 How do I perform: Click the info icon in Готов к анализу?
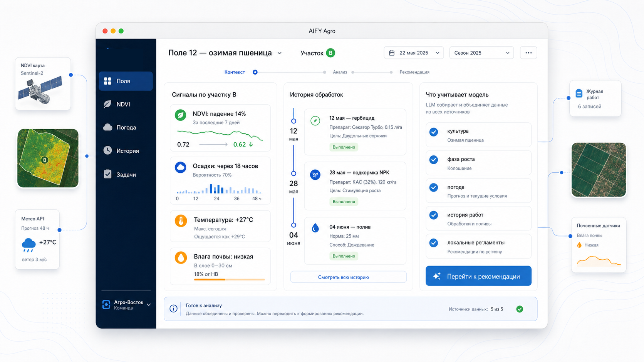click(174, 309)
